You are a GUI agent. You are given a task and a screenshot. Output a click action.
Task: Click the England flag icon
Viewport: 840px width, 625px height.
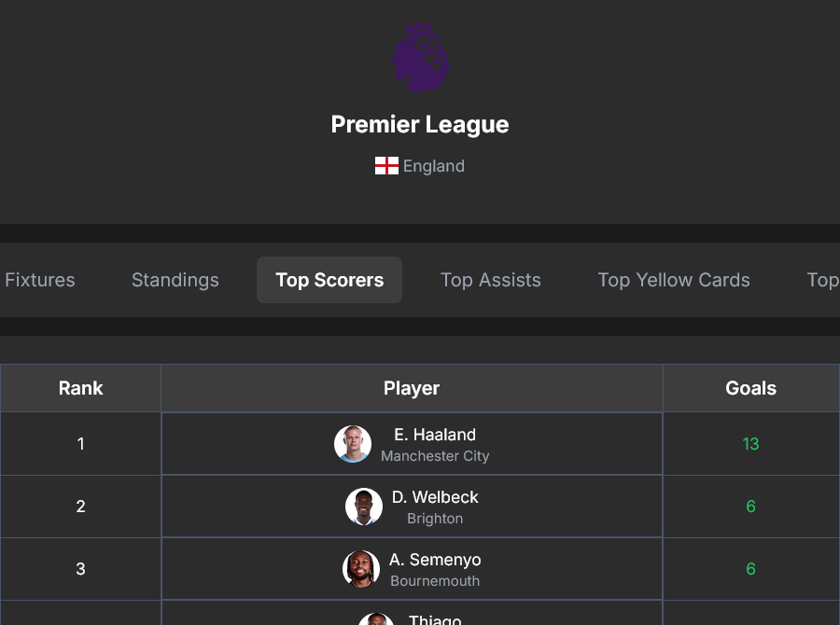(386, 166)
